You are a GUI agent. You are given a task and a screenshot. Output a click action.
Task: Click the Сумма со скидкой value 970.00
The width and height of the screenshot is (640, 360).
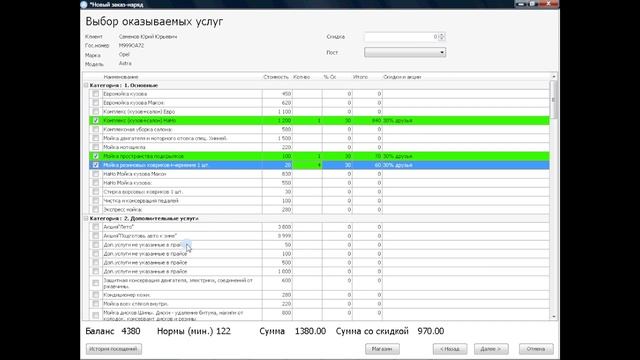(431, 331)
